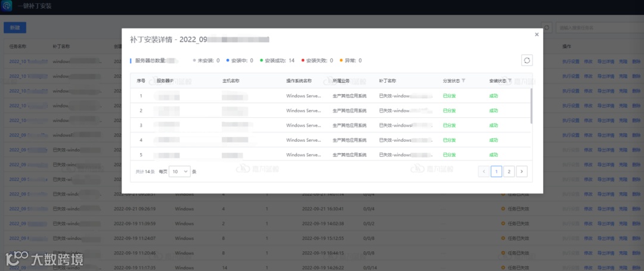Click the refresh icon beside the task search box
The height and width of the screenshot is (271, 644).
[547, 27]
